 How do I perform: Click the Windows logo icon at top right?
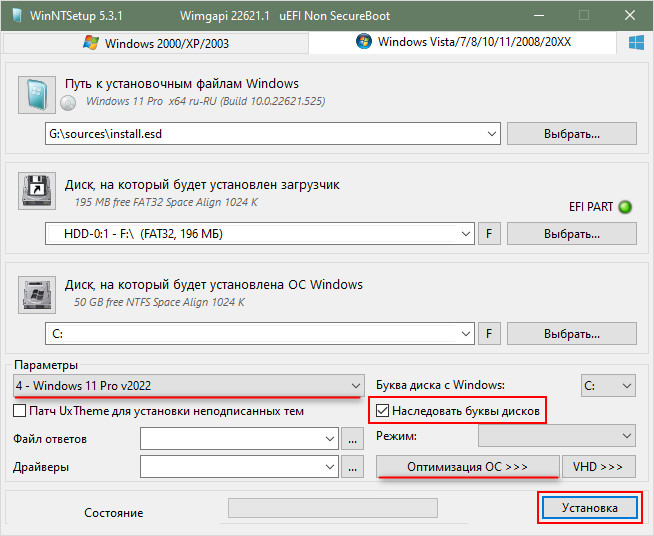(x=636, y=43)
